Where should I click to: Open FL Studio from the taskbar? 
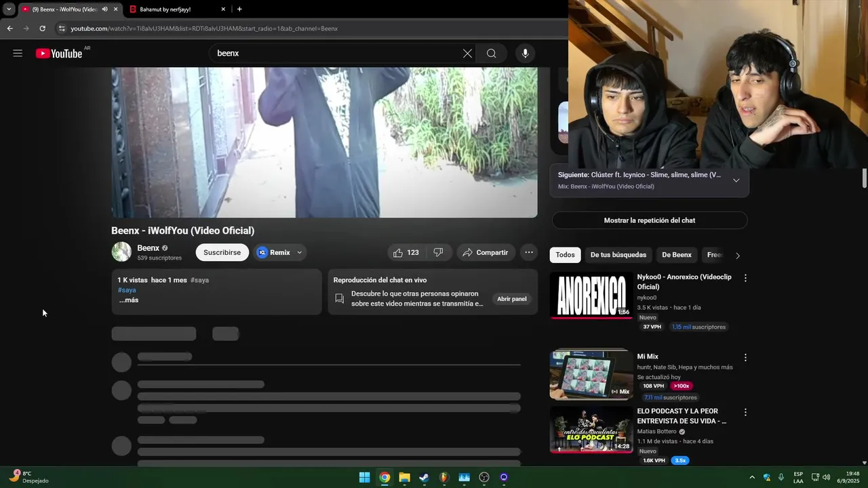coord(444,477)
